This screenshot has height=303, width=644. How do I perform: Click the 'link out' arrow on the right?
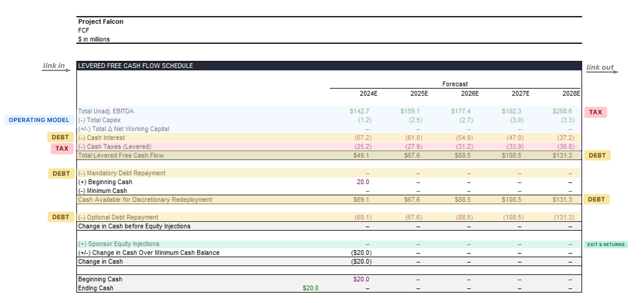point(602,72)
